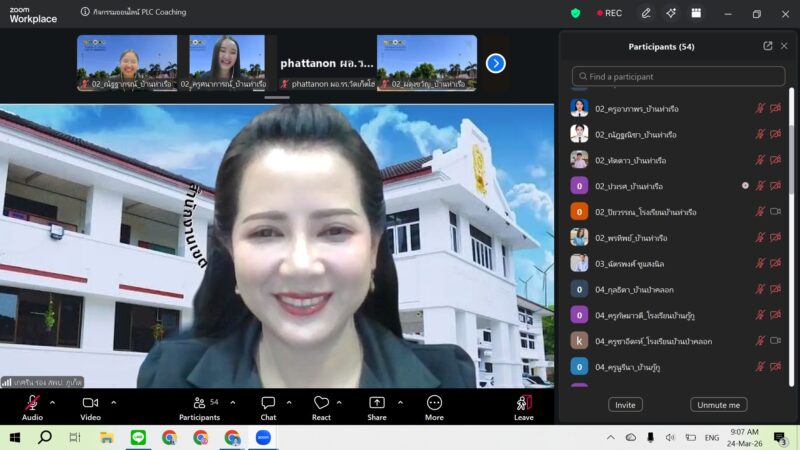Image resolution: width=800 pixels, height=450 pixels.
Task: Click the green encryption shield icon
Action: coord(575,13)
